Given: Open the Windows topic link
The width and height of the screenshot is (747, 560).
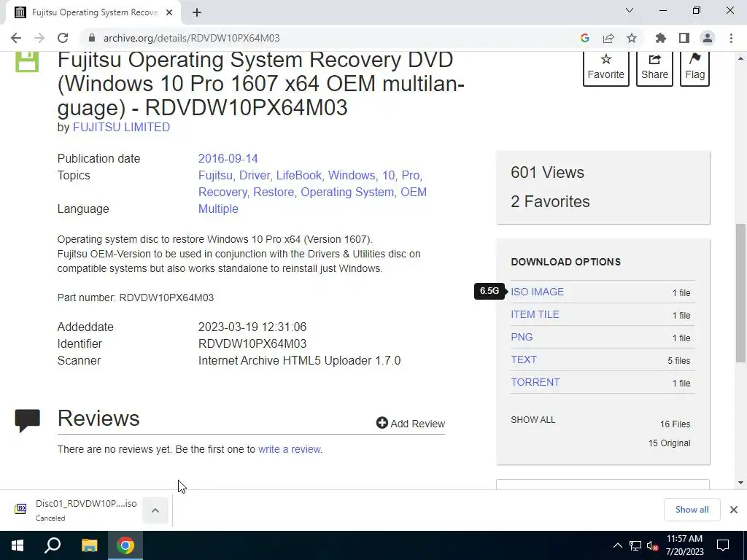Looking at the screenshot, I should (x=352, y=175).
